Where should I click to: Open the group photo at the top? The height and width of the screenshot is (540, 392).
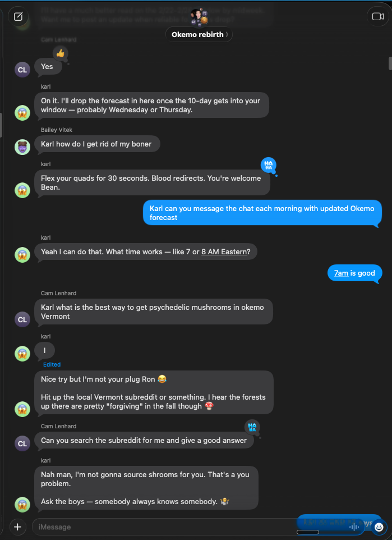click(x=199, y=17)
